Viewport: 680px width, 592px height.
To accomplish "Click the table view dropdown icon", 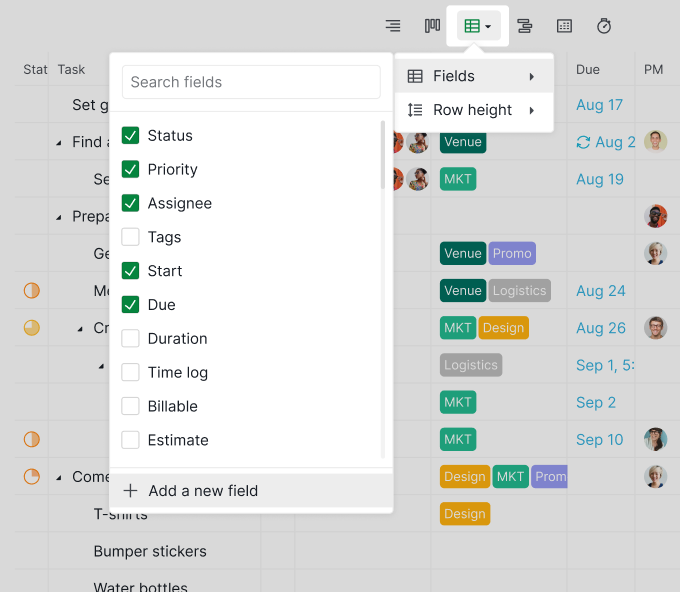I will pos(478,26).
